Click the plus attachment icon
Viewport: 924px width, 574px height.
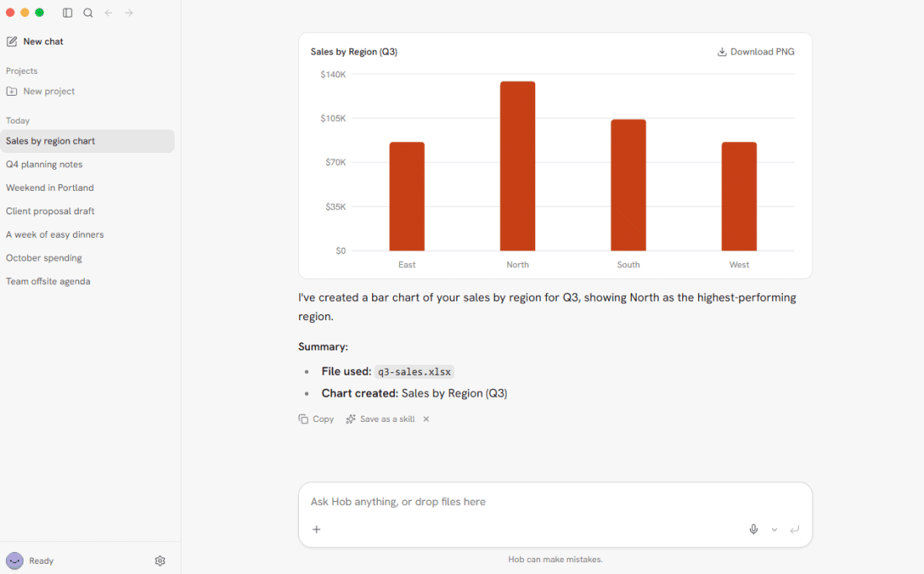(x=317, y=529)
